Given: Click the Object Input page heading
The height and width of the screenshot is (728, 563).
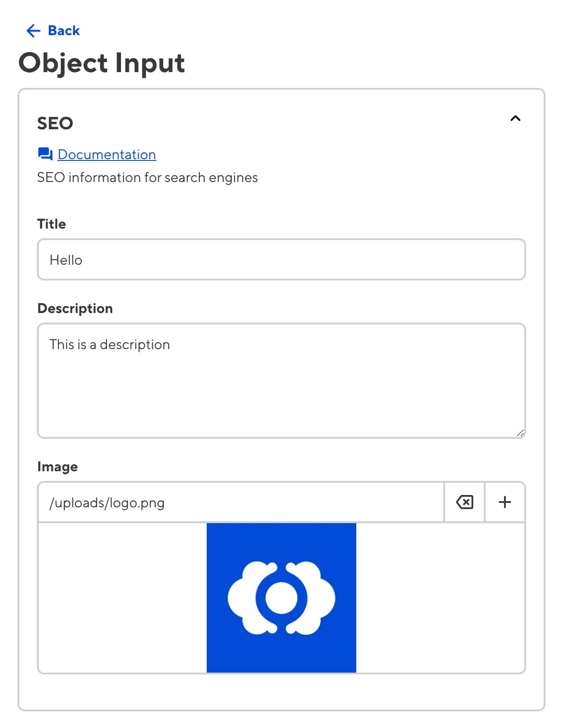Looking at the screenshot, I should (x=102, y=63).
